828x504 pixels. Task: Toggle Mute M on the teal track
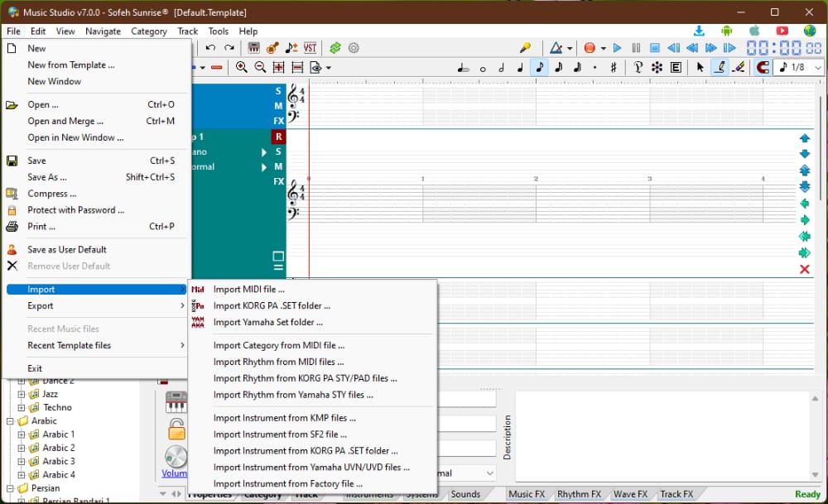(x=278, y=166)
